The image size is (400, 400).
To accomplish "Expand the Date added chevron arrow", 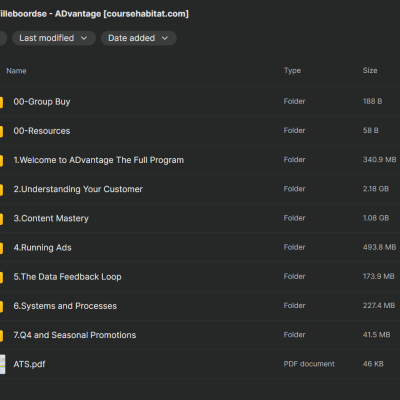I will [165, 38].
